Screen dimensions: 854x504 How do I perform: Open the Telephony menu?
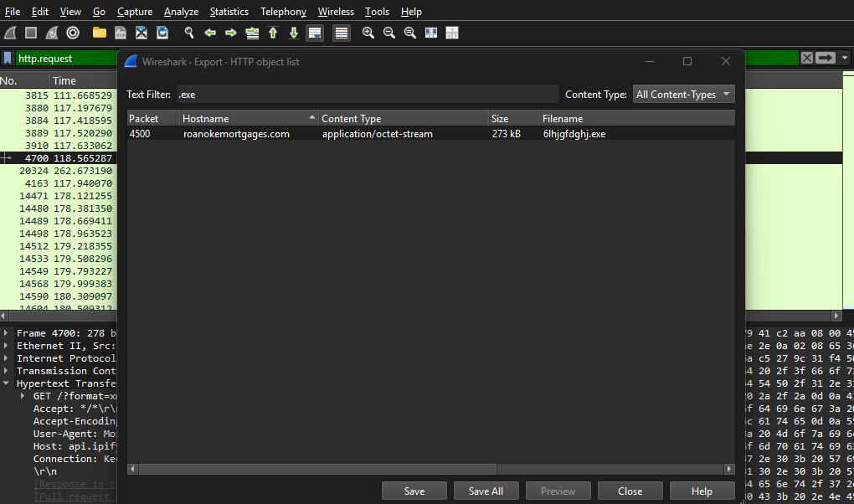[x=283, y=12]
